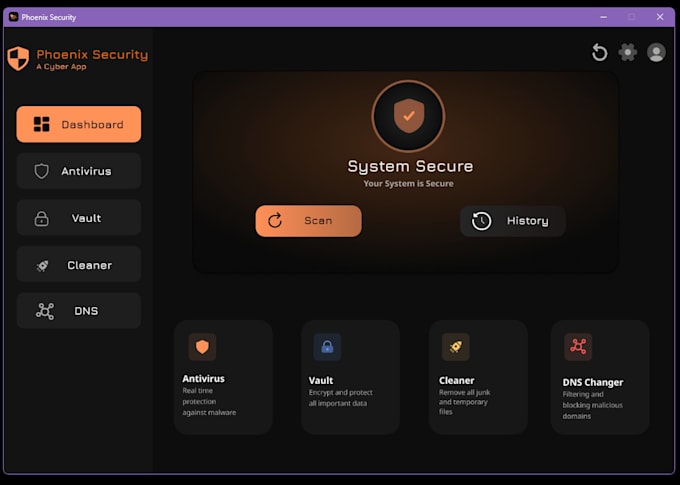Click the Antivirus shield icon in sidebar
The height and width of the screenshot is (485, 680).
pyautogui.click(x=42, y=171)
